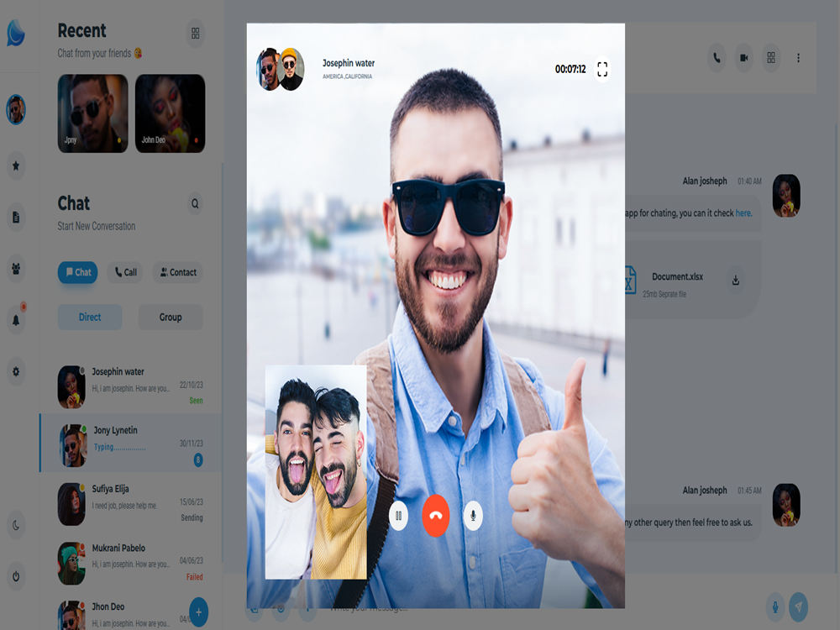Click the Document.xlsx file name
The image size is (840, 630).
click(x=677, y=277)
